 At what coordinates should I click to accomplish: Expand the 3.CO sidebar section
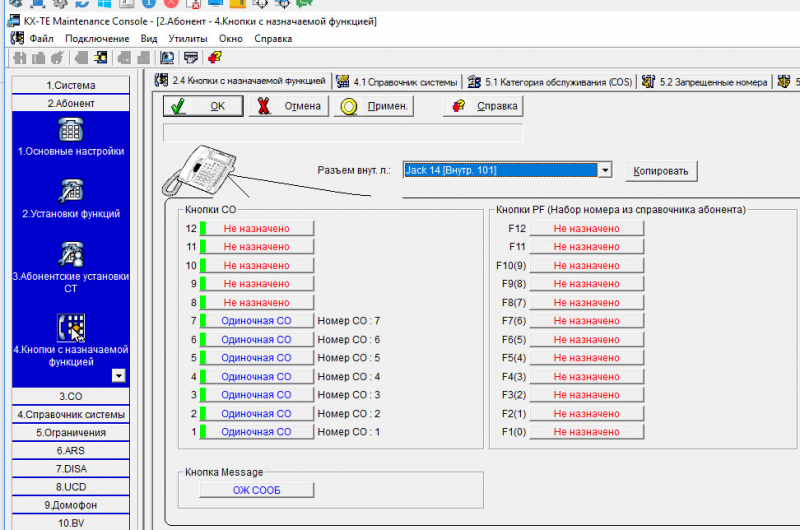tap(70, 397)
